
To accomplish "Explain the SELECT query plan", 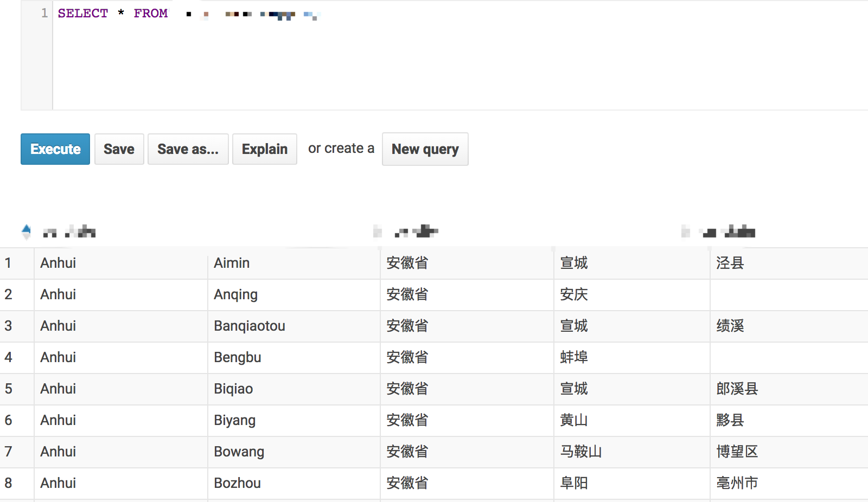I will click(x=264, y=149).
